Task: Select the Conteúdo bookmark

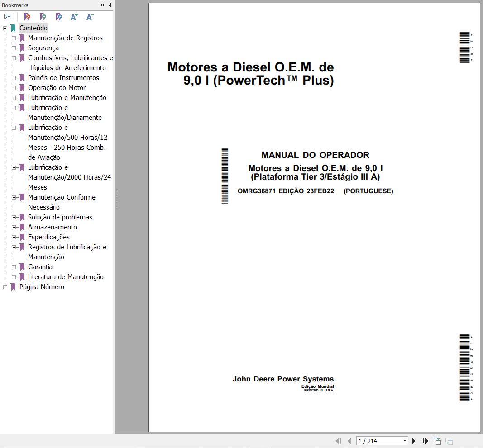Action: click(x=33, y=28)
